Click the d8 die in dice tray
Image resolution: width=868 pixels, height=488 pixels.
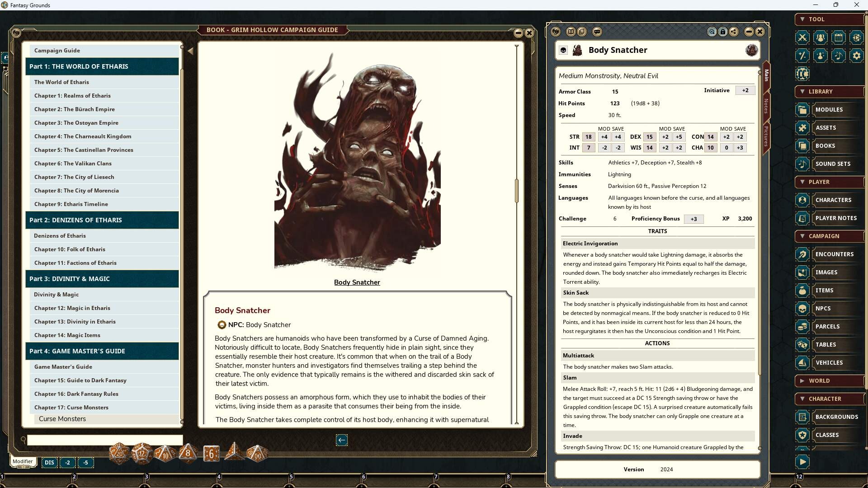point(188,453)
